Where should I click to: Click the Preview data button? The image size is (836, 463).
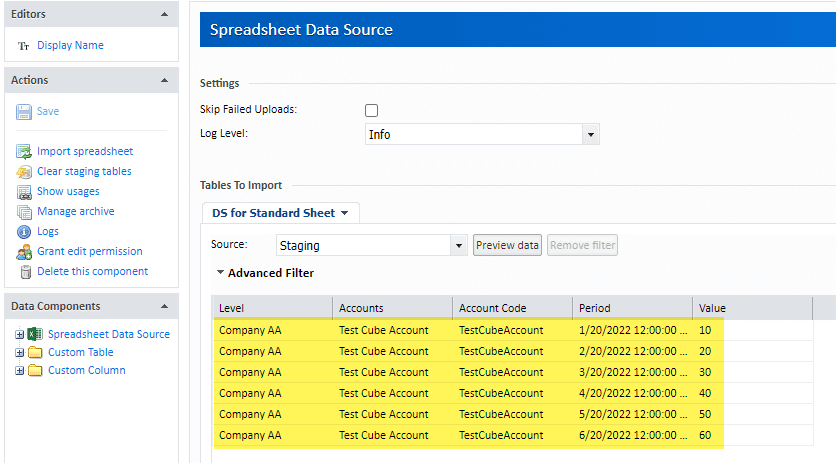[507, 245]
